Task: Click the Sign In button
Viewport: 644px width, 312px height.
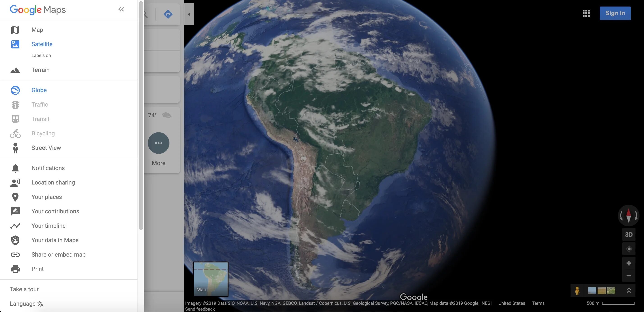Action: coord(615,13)
